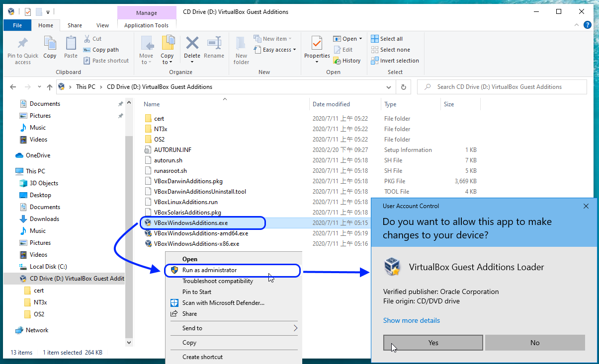
Task: Click the Refresh button in address bar
Action: coord(403,87)
